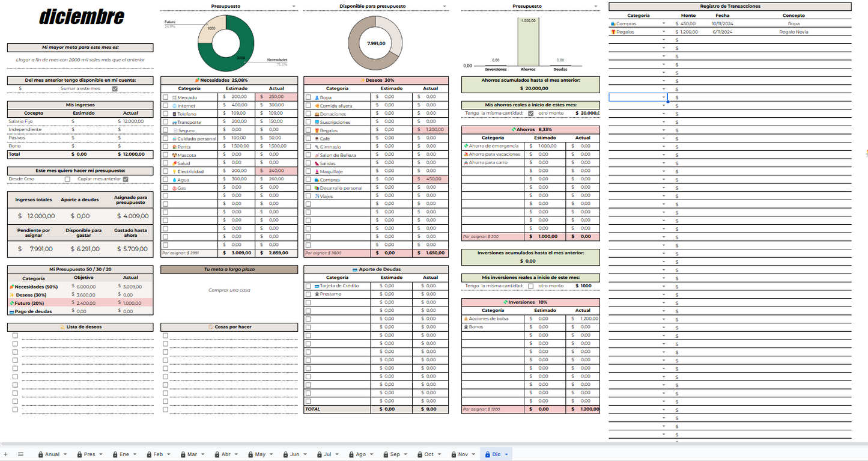
Task: Open the Compras category dropdown in transactions
Action: coord(664,23)
